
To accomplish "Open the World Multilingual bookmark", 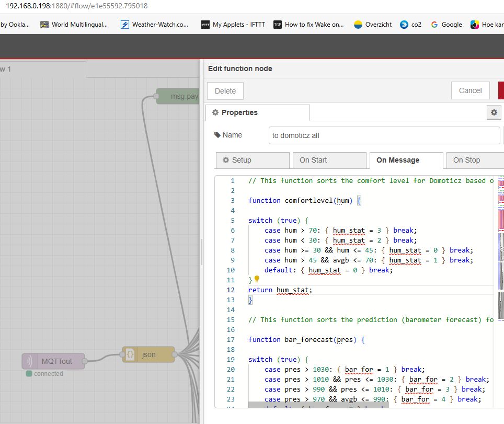I will coord(74,25).
